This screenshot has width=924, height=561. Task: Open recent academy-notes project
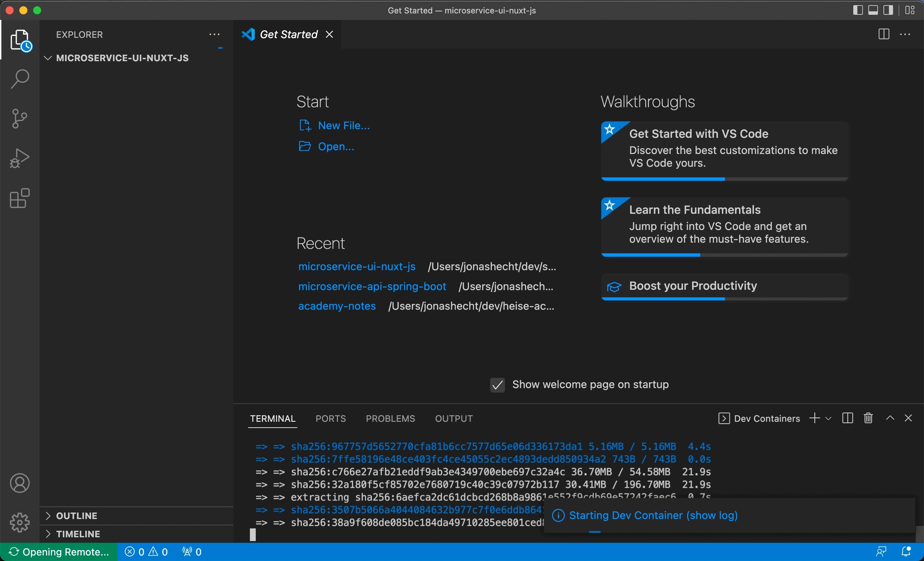point(337,306)
